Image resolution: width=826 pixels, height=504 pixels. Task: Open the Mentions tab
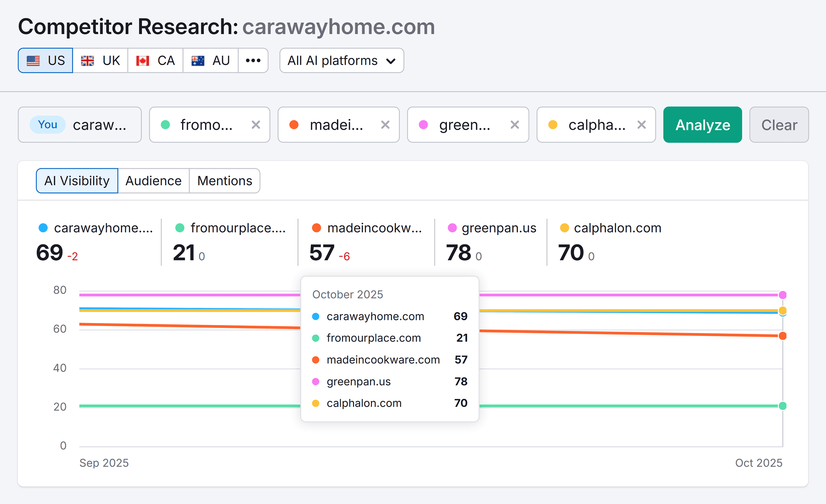point(225,181)
